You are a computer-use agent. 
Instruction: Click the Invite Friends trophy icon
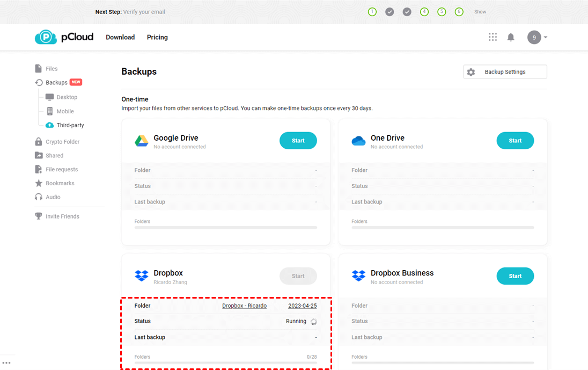point(39,216)
